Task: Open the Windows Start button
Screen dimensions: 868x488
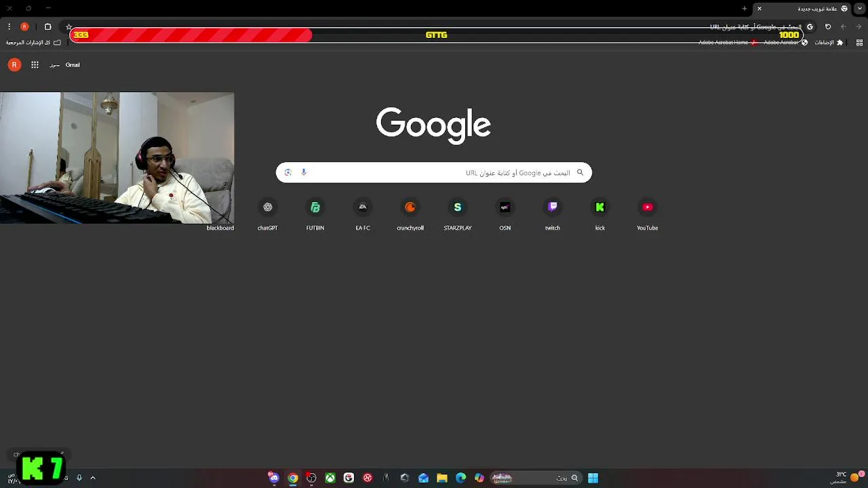Action: (593, 478)
